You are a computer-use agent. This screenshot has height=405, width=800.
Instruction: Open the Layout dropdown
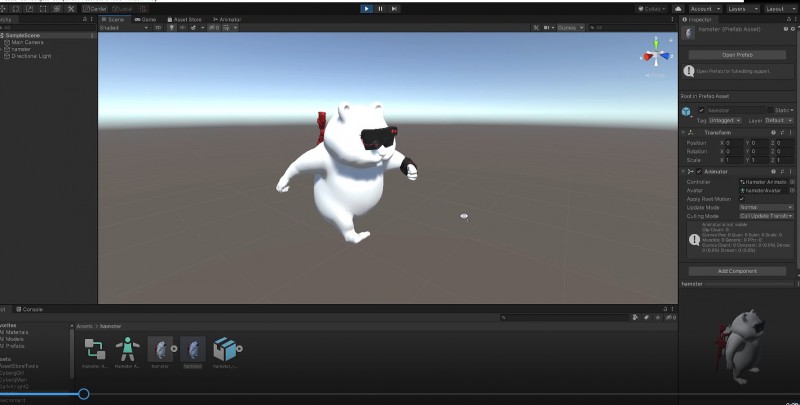tap(780, 9)
